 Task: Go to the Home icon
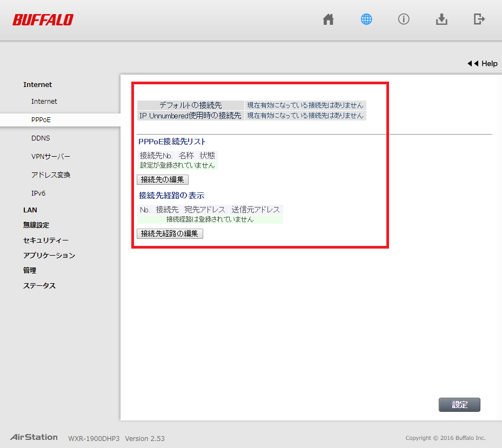pyautogui.click(x=328, y=19)
